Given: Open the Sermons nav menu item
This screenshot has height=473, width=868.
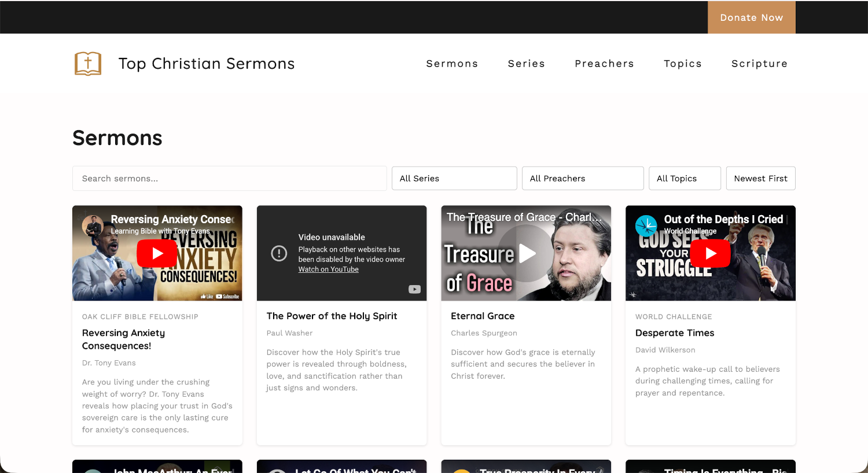Looking at the screenshot, I should [x=452, y=64].
